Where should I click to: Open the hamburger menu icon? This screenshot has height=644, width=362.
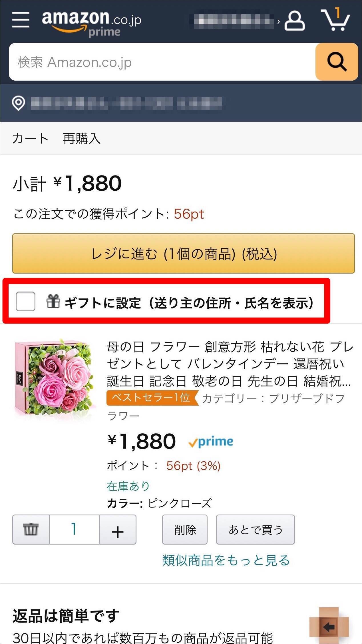pos(21,20)
